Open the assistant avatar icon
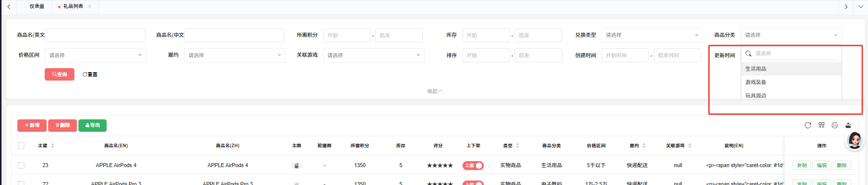Screen dimensions: 868x185 coord(855,140)
